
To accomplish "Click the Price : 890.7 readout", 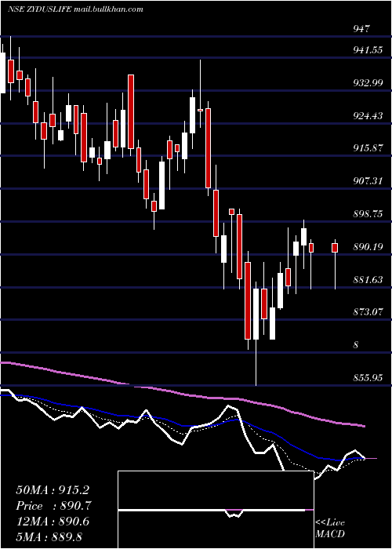I will (53, 506).
